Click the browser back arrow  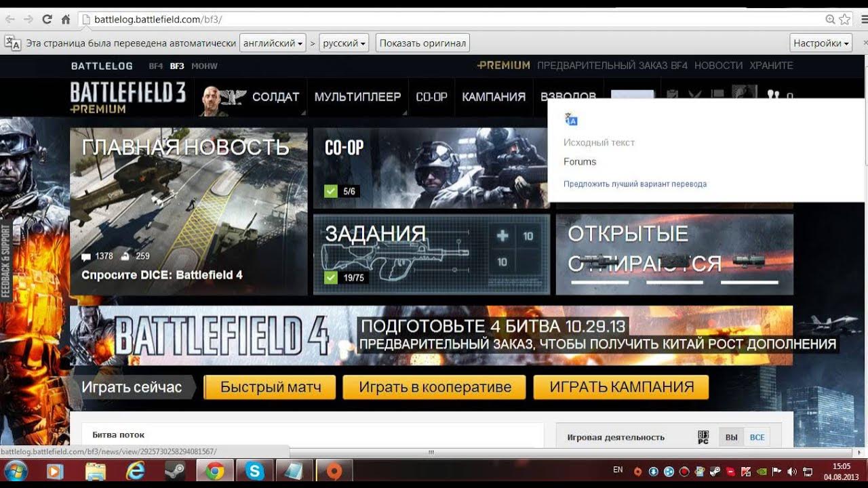point(10,19)
